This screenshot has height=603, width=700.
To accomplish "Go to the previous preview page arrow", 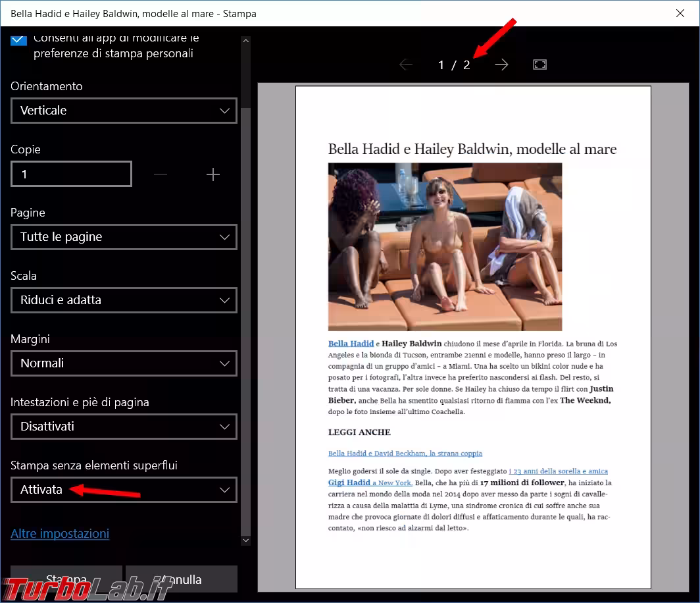I will pos(406,65).
